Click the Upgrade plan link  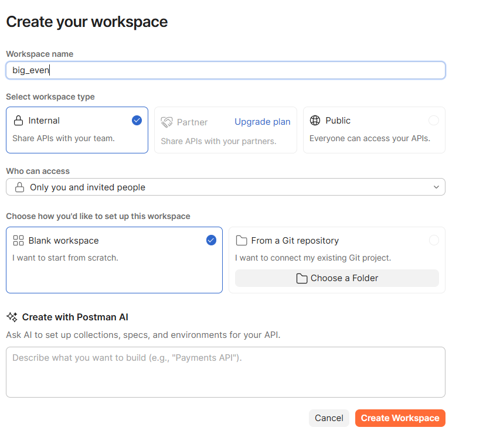pyautogui.click(x=263, y=122)
